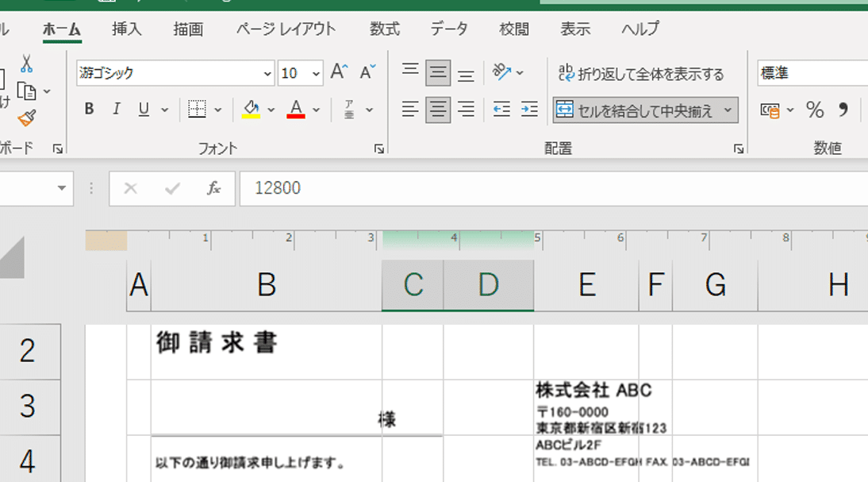
Task: Click the Format Painter brush icon
Action: pyautogui.click(x=27, y=118)
